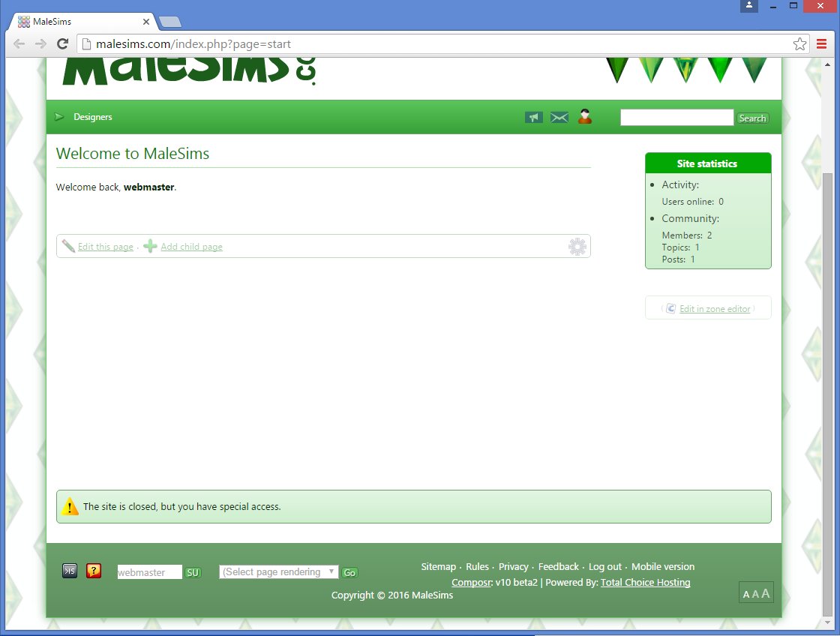The height and width of the screenshot is (636, 840).
Task: Click the Chrome profile user icon
Action: (749, 6)
